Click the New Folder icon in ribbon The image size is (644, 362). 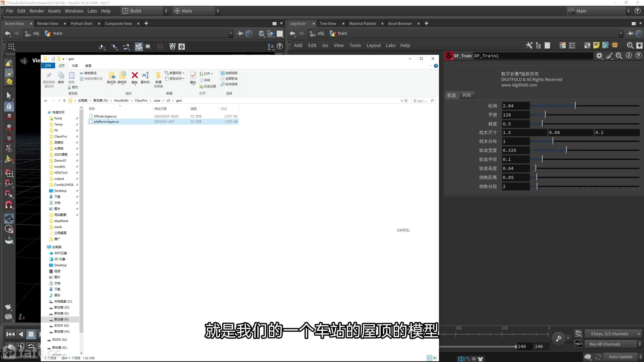point(158,75)
